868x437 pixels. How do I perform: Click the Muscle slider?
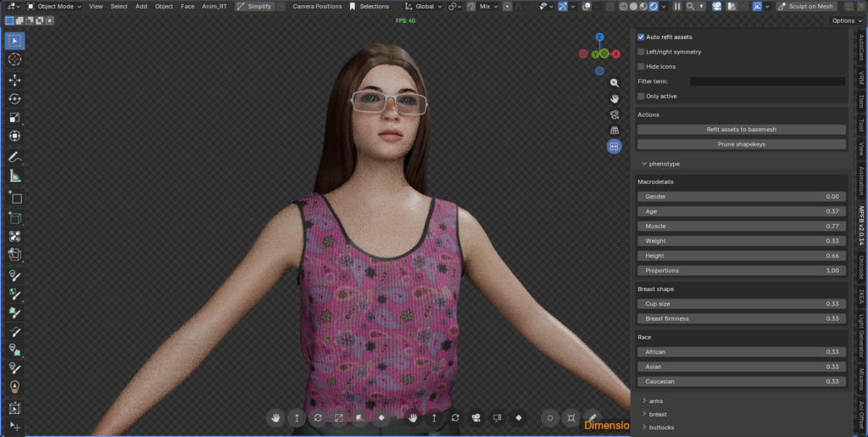741,227
